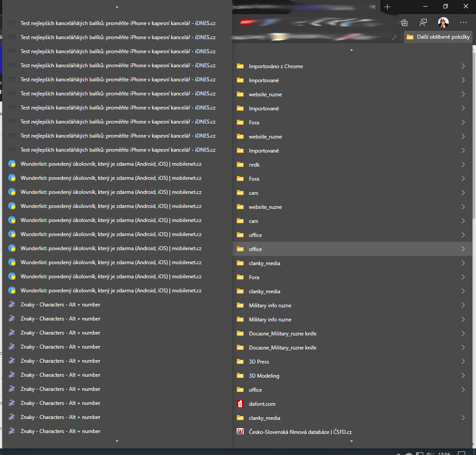Screen dimensions: 476x455
Task: Click folder icon of highlighted office row
Action: pos(240,249)
